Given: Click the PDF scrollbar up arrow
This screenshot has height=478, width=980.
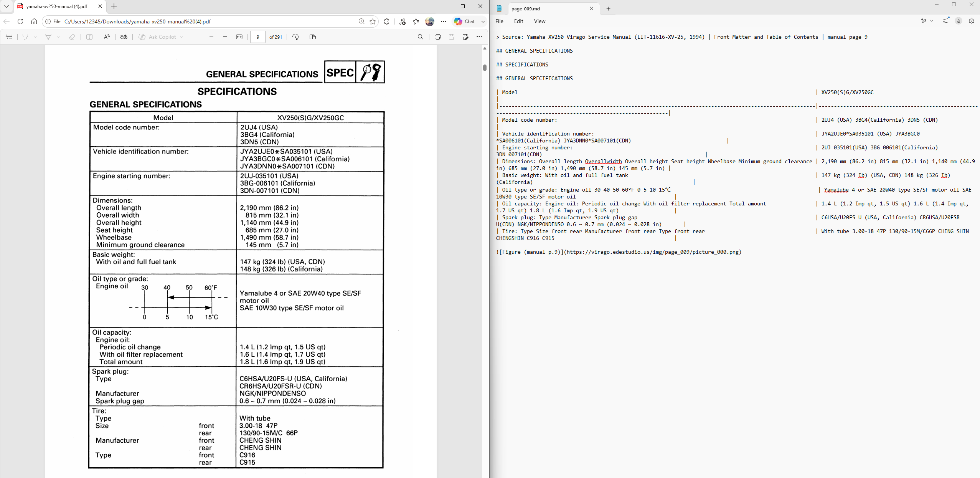Looking at the screenshot, I should point(485,48).
